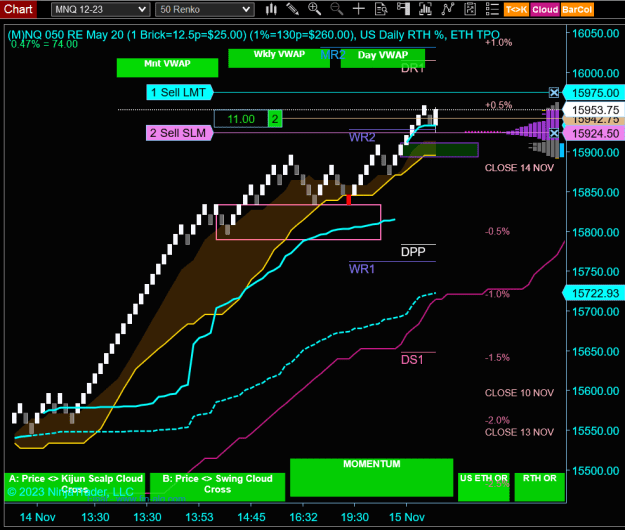Image resolution: width=625 pixels, height=530 pixels.
Task: Click the 1 Sell LMT order flag
Action: 179,92
